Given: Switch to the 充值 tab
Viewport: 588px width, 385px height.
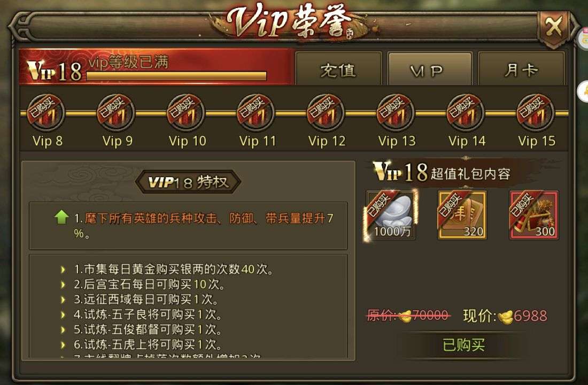Looking at the screenshot, I should [338, 70].
